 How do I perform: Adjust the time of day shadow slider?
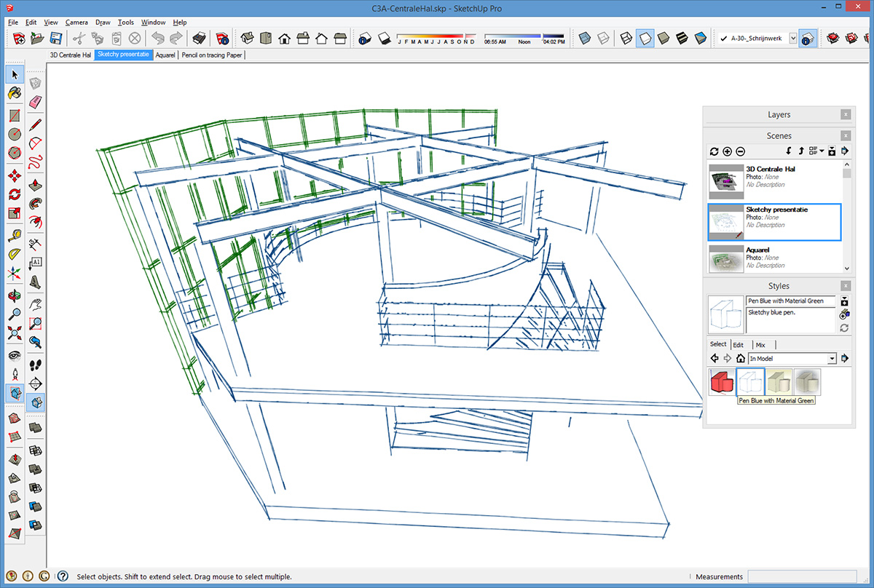tap(524, 38)
